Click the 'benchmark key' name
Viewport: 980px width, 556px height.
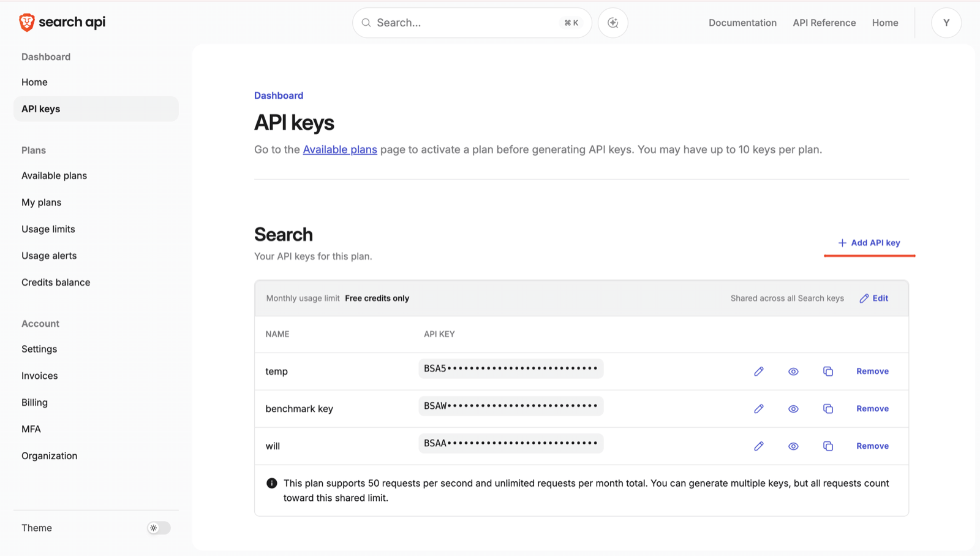coord(299,409)
